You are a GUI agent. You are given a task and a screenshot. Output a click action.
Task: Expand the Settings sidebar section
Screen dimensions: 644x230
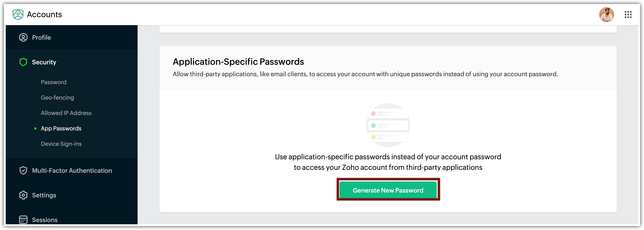(44, 195)
